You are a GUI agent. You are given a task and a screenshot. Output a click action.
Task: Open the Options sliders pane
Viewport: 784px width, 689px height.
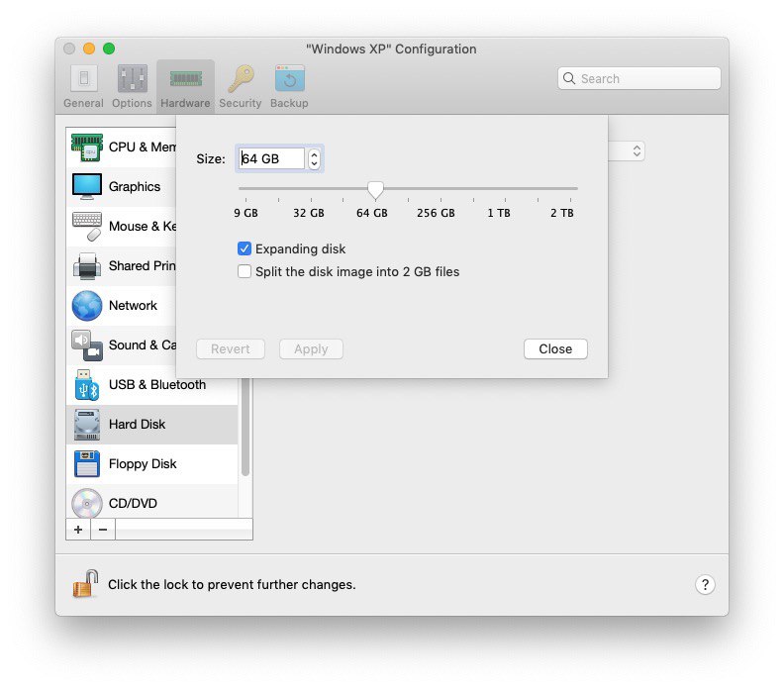pos(132,86)
